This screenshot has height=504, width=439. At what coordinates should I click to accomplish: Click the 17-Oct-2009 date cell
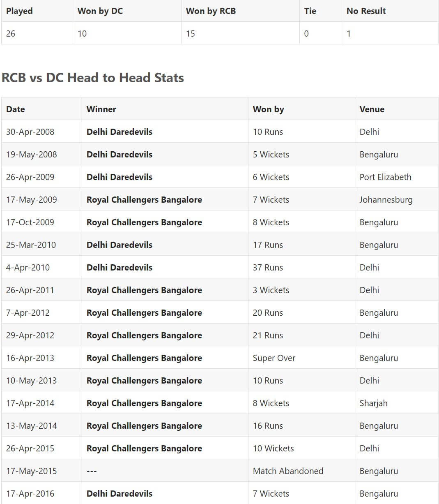pos(30,222)
